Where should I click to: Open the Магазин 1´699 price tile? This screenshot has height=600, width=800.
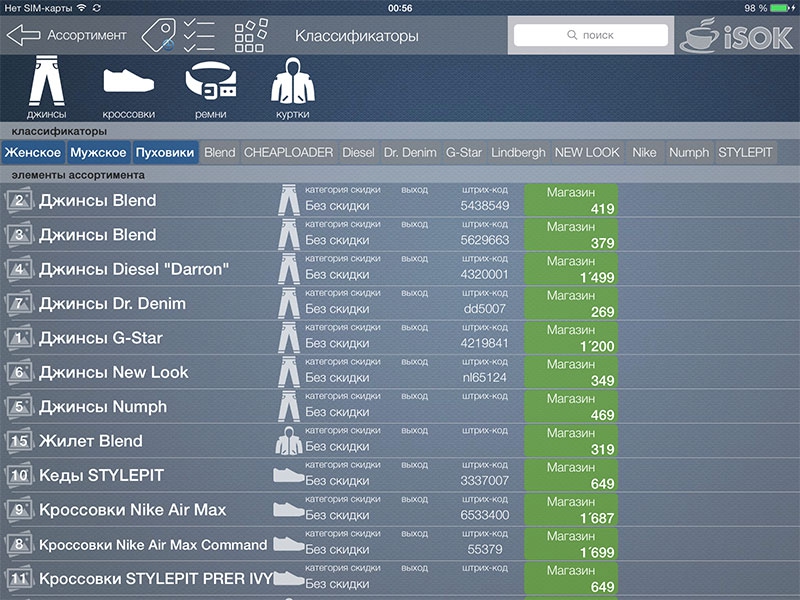pos(571,544)
